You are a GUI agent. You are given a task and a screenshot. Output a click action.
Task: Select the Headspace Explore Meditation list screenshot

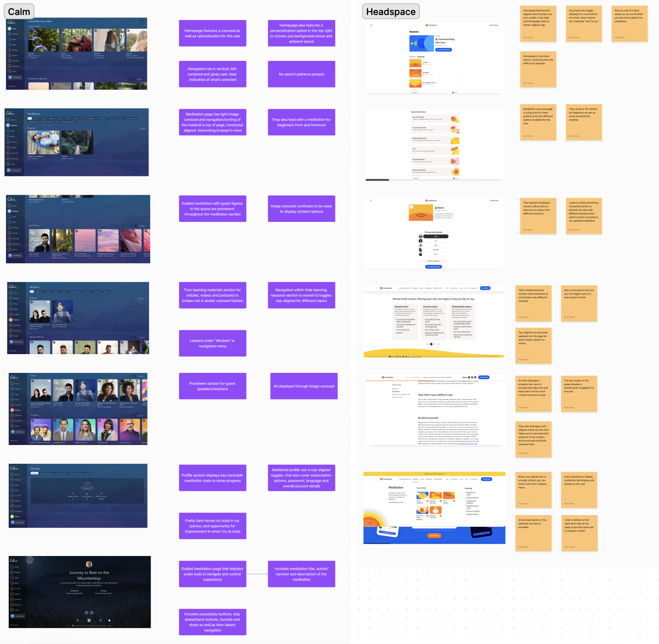(435, 144)
